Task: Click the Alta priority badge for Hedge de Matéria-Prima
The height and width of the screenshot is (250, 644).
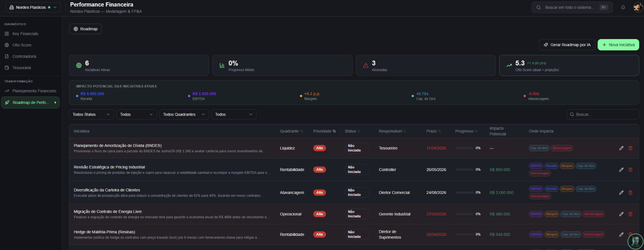Action: (319, 235)
